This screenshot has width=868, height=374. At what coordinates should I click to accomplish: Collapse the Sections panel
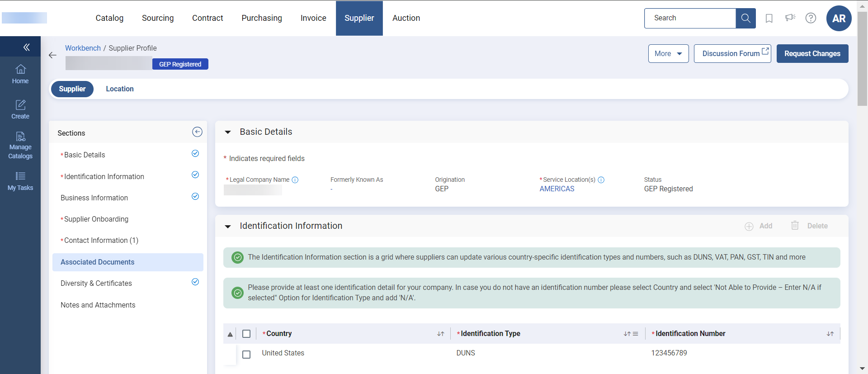click(x=197, y=132)
